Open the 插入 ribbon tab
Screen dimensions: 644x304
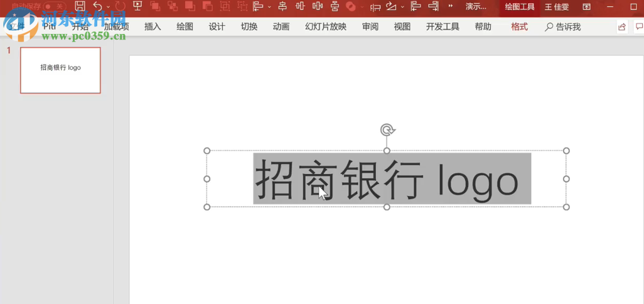pos(153,27)
